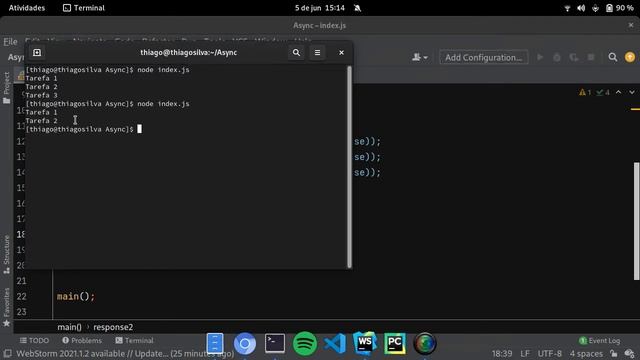Click the WebStorm Debug button
Viewport: 640px width, 360px height.
(557, 57)
